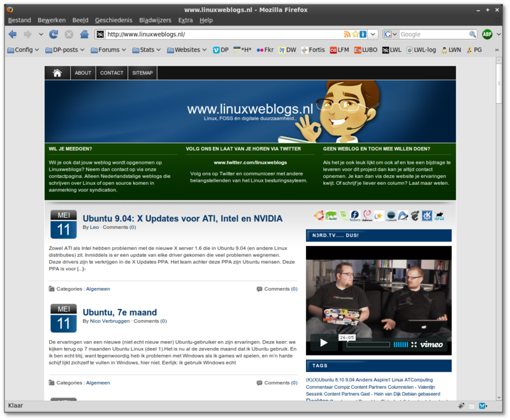Screen dimensions: 510x420
Task: Expand the Websites bookmarks folder
Action: (187, 50)
